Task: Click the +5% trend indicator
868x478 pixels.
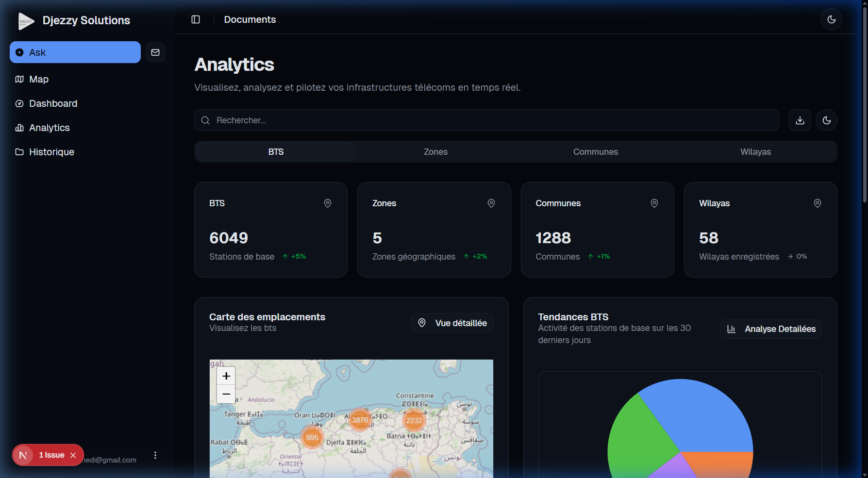Action: [x=294, y=256]
